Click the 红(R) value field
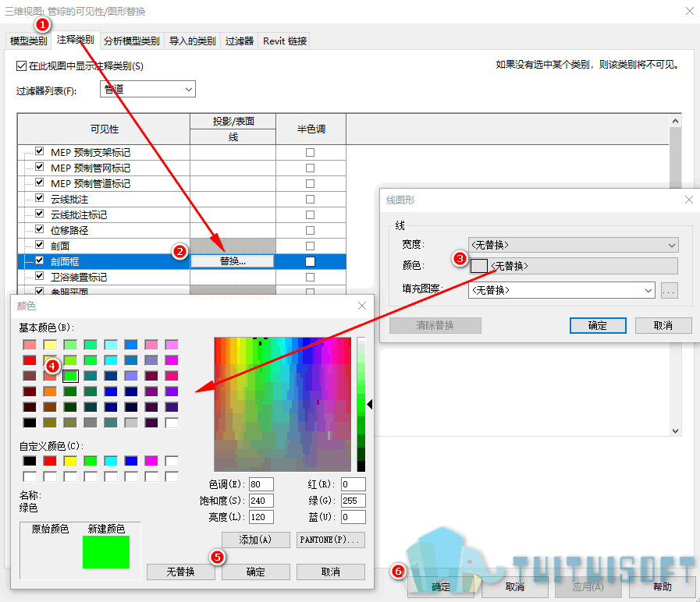This screenshot has height=602, width=700. [354, 484]
